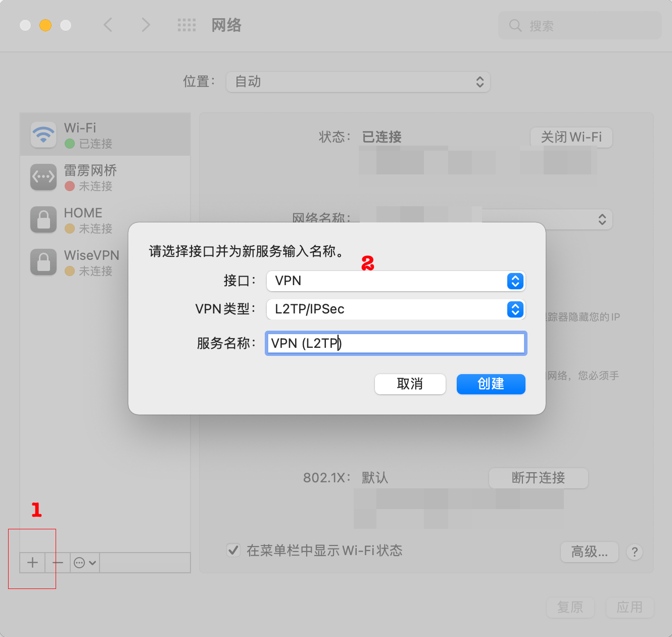The image size is (672, 637).
Task: Click the 关闭 Wi-Fi button
Action: (x=571, y=137)
